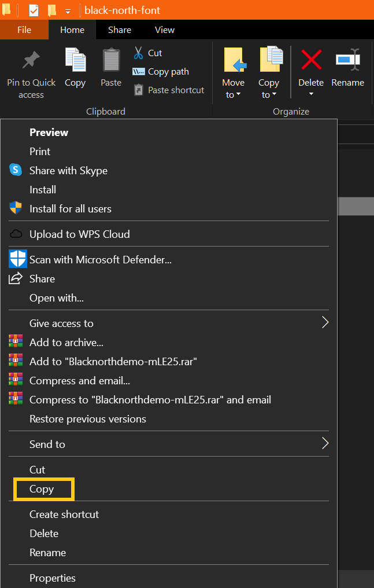The height and width of the screenshot is (588, 374).
Task: Click the Copy path ribbon icon
Action: coord(139,72)
